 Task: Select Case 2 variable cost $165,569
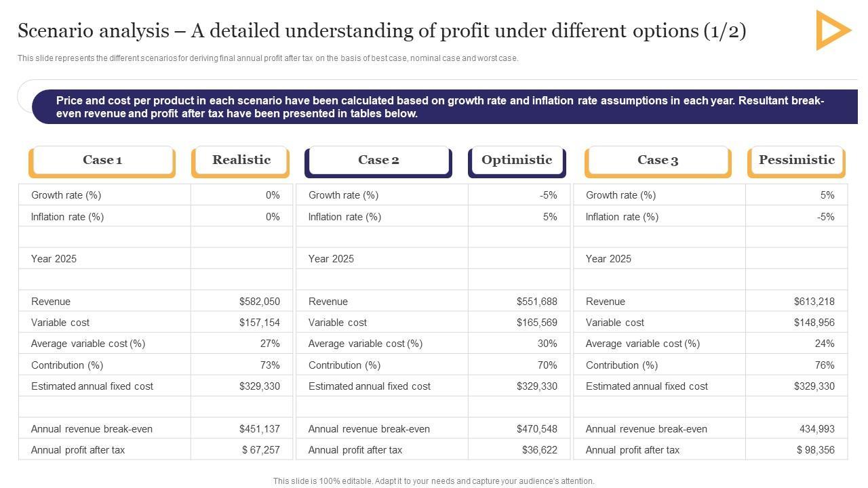536,323
